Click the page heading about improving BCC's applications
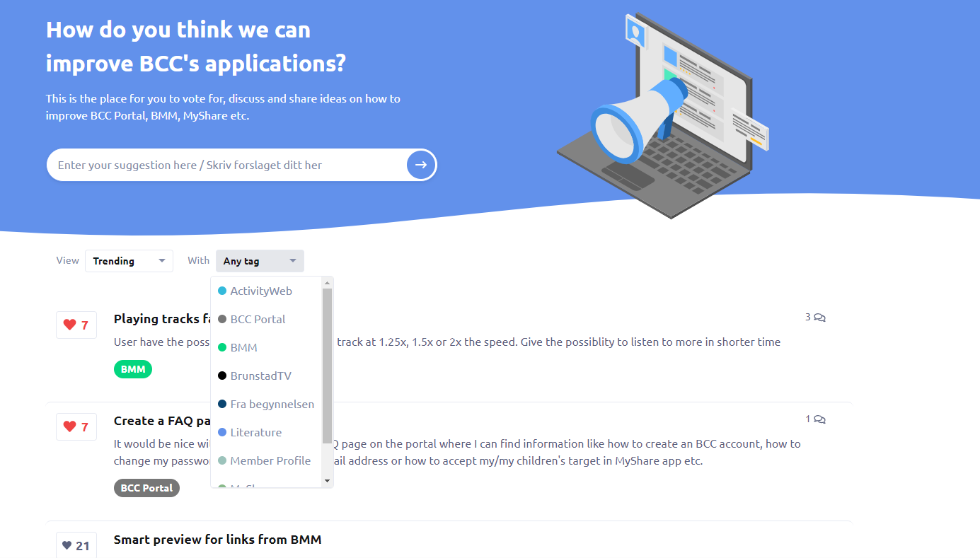The width and height of the screenshot is (980, 558). (x=196, y=47)
